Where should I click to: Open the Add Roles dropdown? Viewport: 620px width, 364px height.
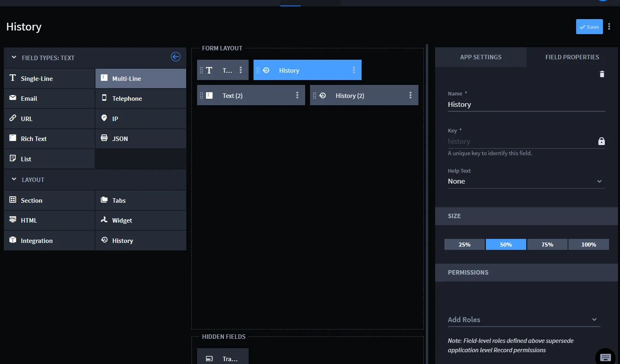[524, 320]
